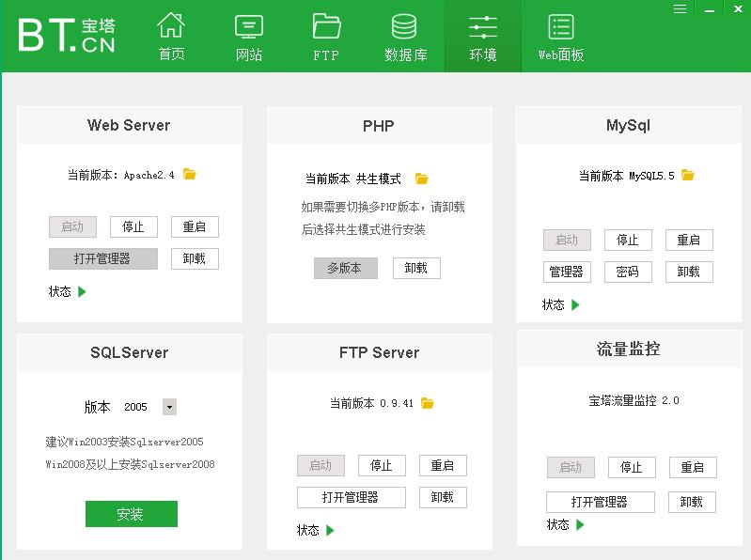Viewport: 751px width, 560px height.
Task: Click the greyed FTP Server 启动 button
Action: coord(321,466)
